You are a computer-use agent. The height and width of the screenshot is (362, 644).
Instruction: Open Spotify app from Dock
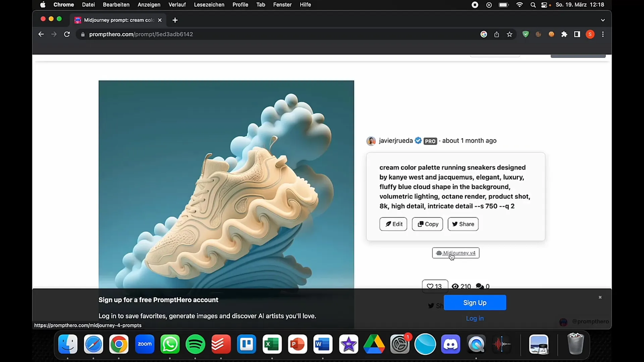[x=196, y=344]
